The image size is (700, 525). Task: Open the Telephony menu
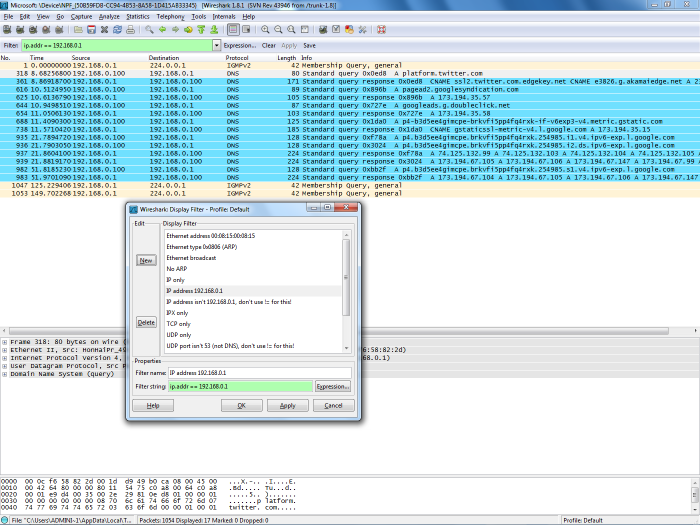(x=170, y=17)
